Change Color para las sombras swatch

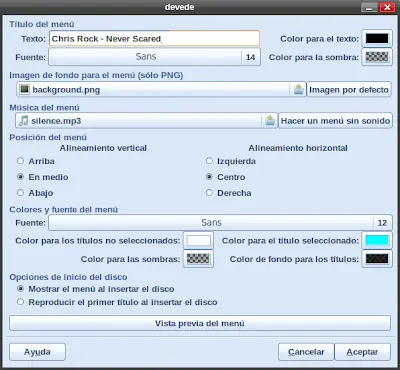click(x=198, y=259)
